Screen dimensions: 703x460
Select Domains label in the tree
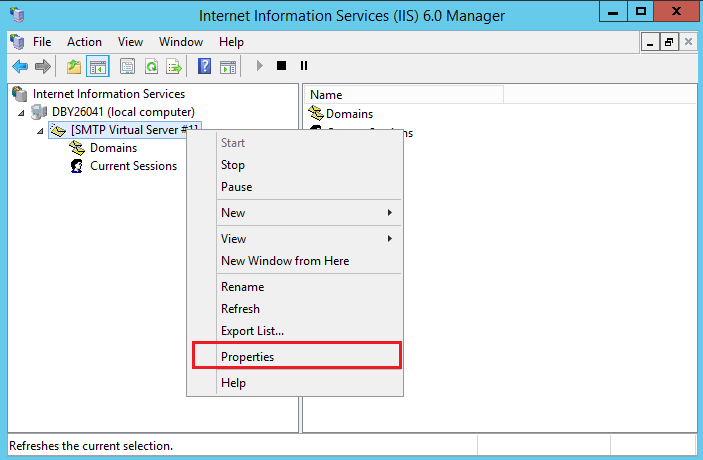tap(113, 148)
